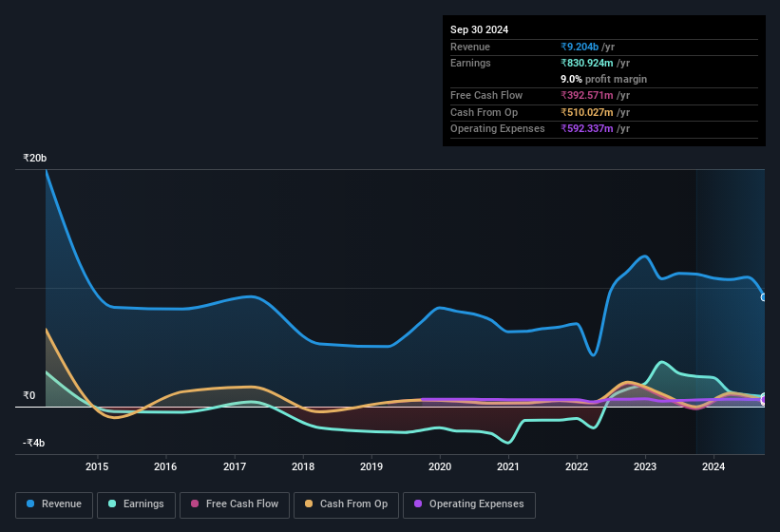The image size is (780, 532).
Task: Select the Revenue endpoint marker on chart
Action: (764, 297)
